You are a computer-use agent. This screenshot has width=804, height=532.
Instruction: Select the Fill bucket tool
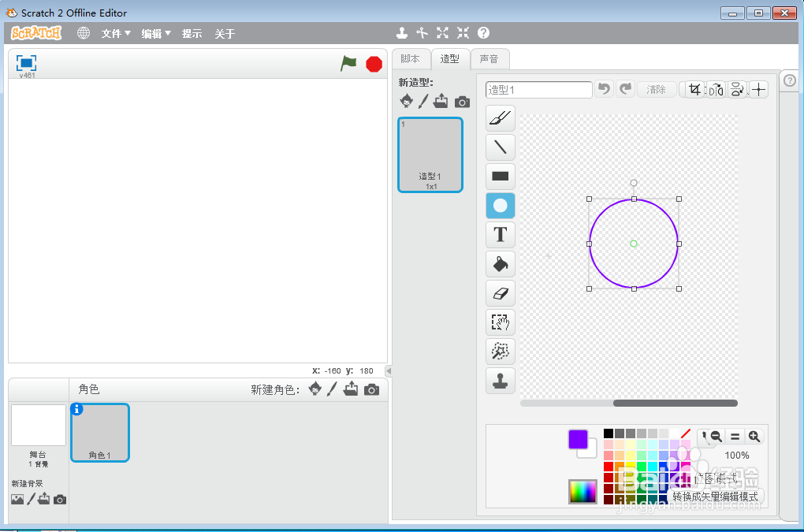point(500,264)
